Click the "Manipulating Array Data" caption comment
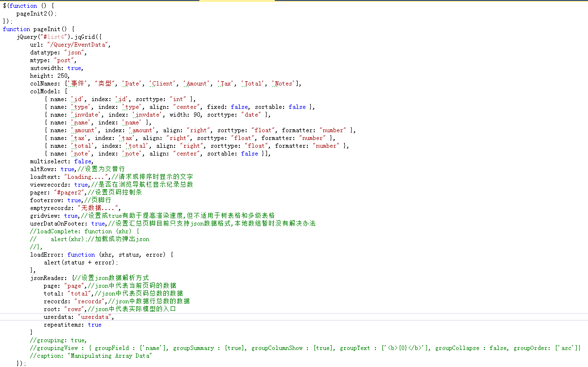Image resolution: width=588 pixels, height=367 pixels. click(110, 356)
